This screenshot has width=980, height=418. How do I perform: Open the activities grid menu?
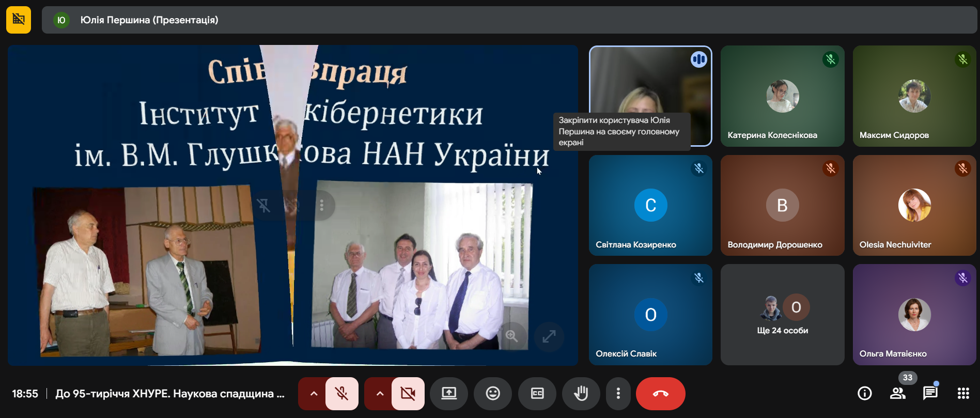click(x=963, y=394)
